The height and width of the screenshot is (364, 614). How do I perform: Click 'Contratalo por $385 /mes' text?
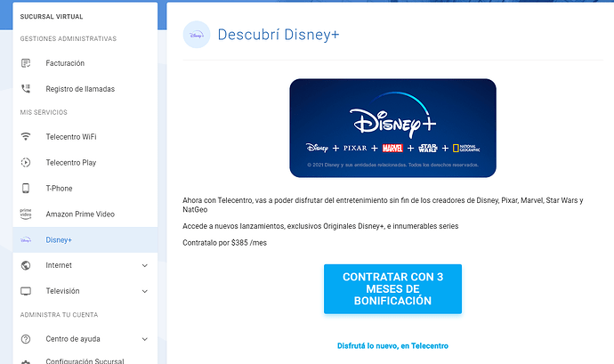225,243
